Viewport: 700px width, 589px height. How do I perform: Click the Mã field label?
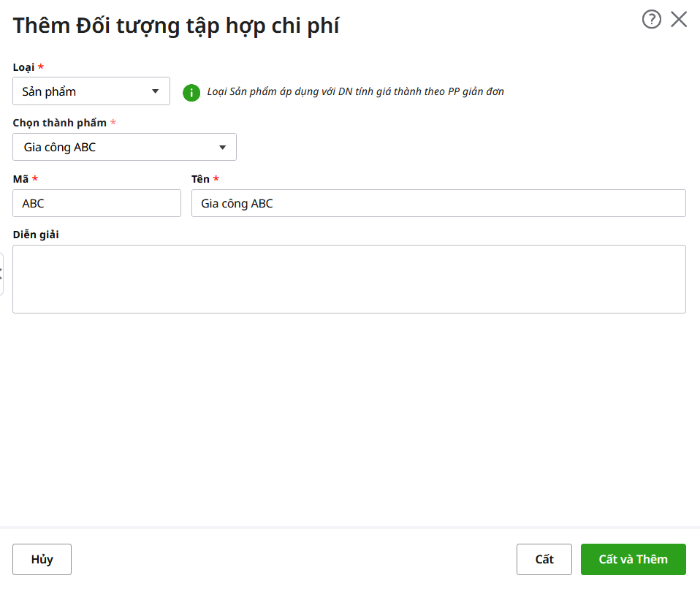pos(20,179)
